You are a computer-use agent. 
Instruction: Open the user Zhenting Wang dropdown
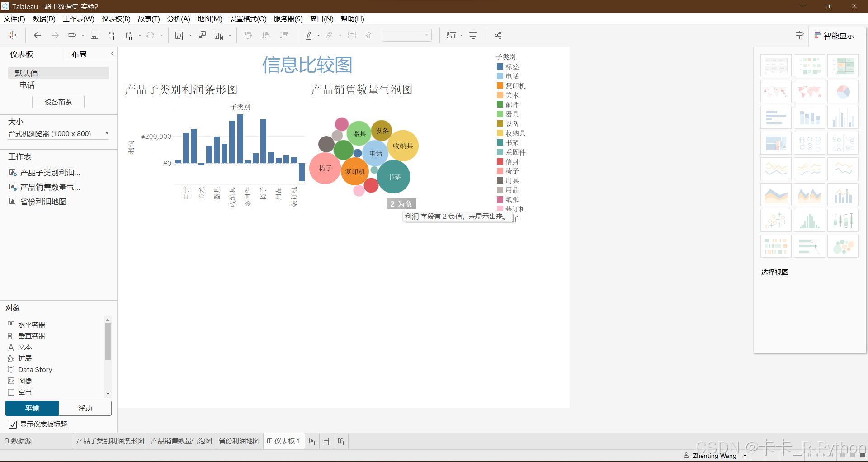745,456
